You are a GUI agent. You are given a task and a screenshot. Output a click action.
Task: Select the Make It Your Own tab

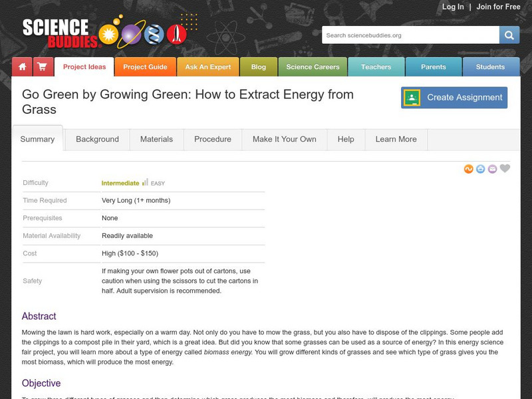point(285,140)
